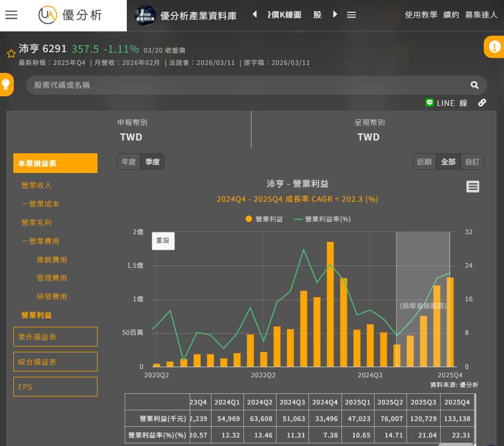
Task: Type in the stock code search field
Action: (x=245, y=85)
